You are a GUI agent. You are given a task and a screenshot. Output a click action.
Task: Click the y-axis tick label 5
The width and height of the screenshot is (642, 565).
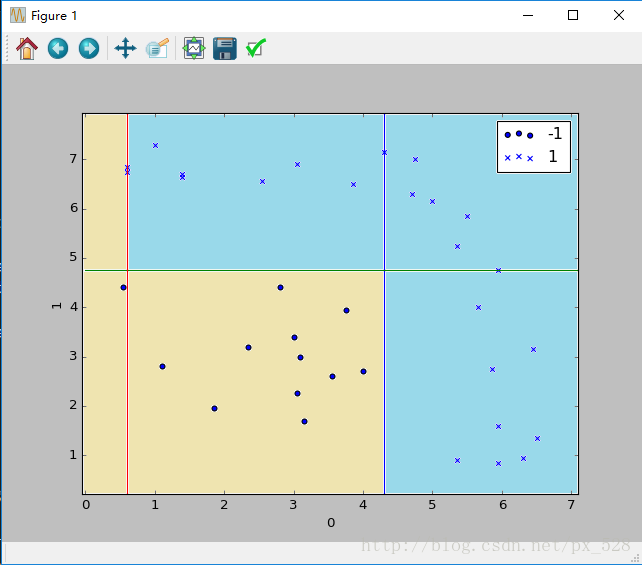pos(73,258)
